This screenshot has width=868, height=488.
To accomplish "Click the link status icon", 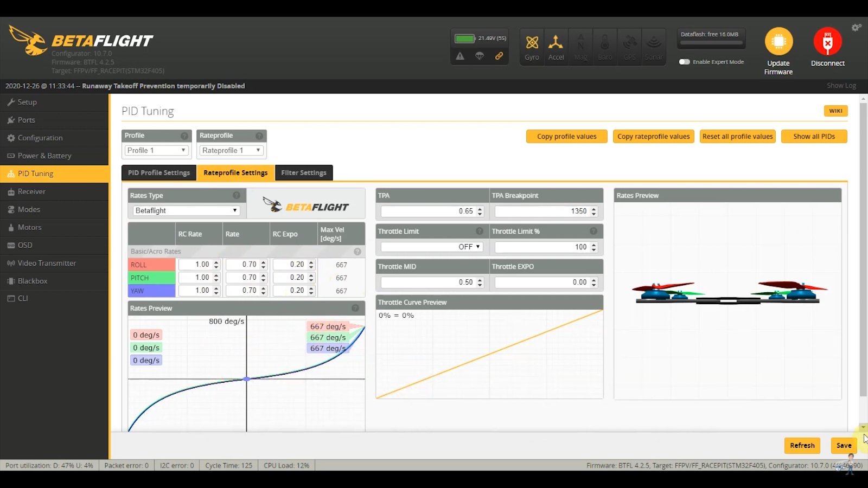I will click(499, 56).
